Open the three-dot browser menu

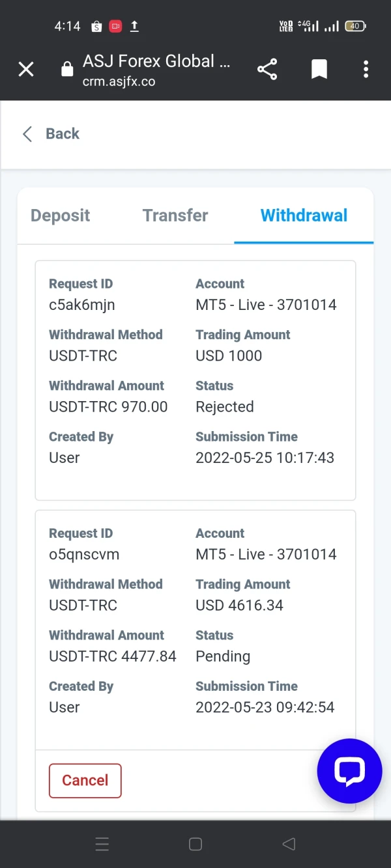pos(366,69)
